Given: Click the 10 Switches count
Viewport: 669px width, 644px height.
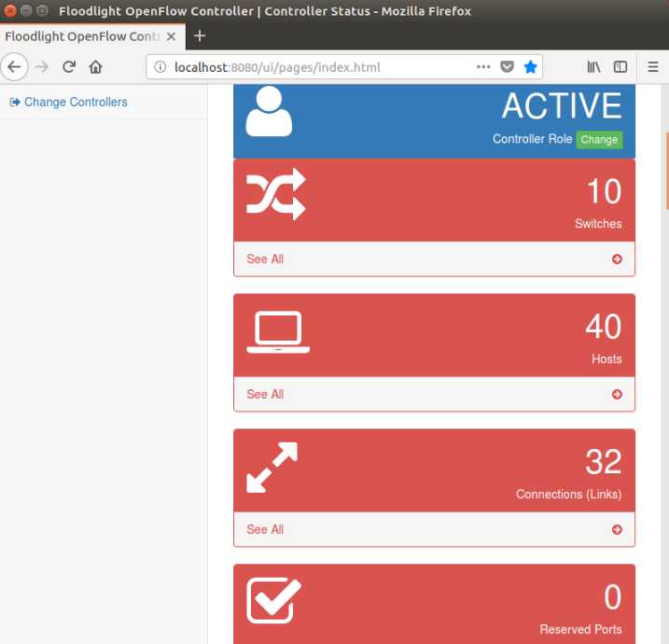Looking at the screenshot, I should pyautogui.click(x=604, y=191).
